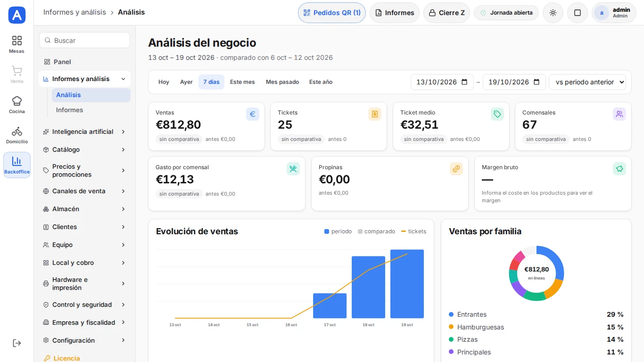The width and height of the screenshot is (644, 362).
Task: Click the logout icon in the left rail
Action: (x=17, y=343)
